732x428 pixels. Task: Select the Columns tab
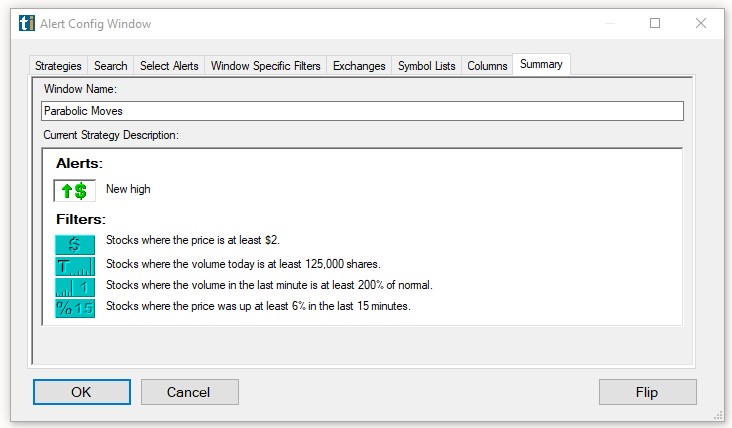tap(487, 66)
